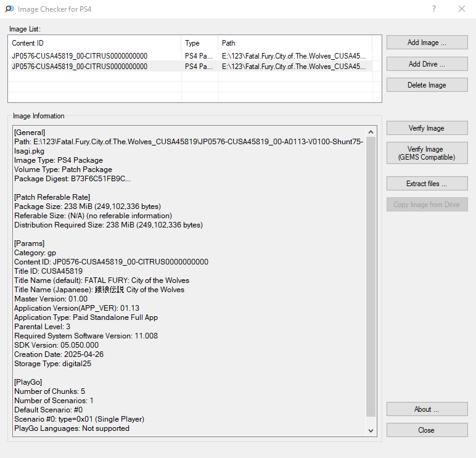Click the Referable Size (N/A) line
Viewport: 476px width, 458px height.
(93, 216)
